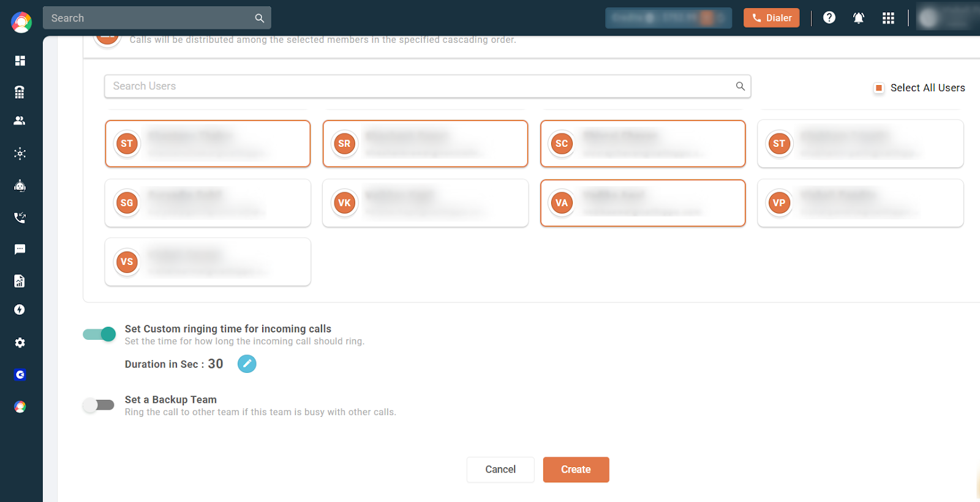This screenshot has width=980, height=502.
Task: Deselect the first ST user card
Action: coord(208,144)
